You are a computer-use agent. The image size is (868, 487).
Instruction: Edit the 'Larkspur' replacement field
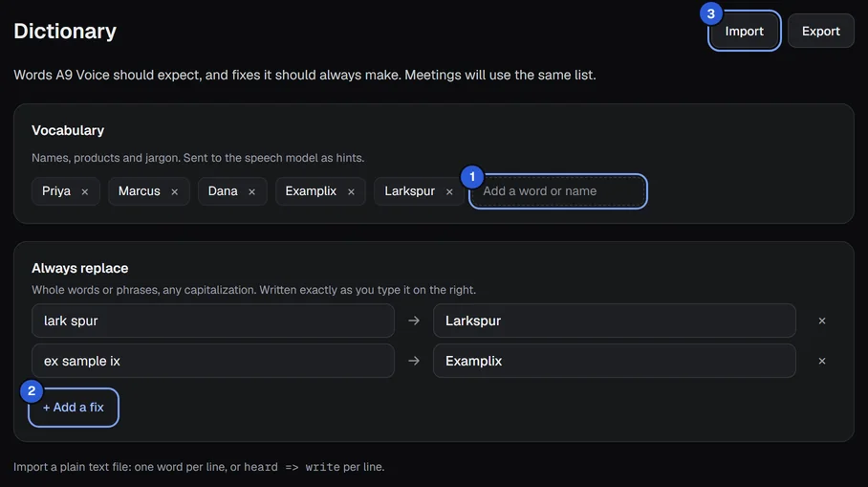[x=615, y=321]
